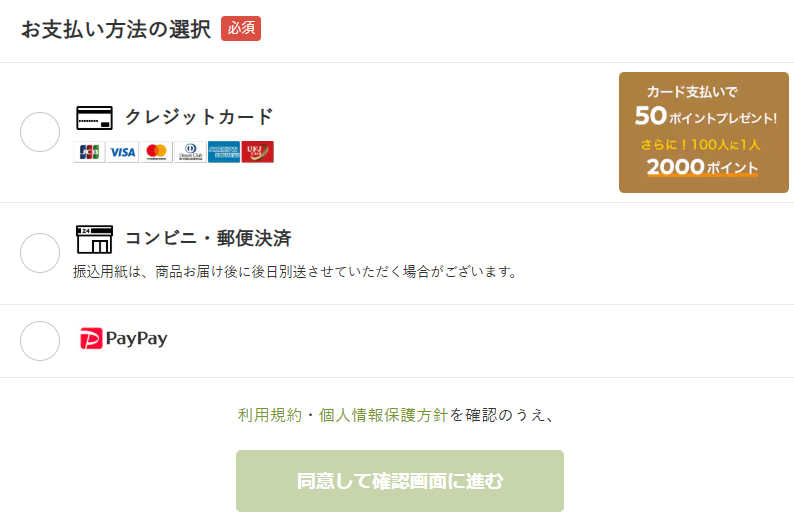Click the 同意して確認画面に進む button
Image resolution: width=794 pixels, height=526 pixels.
pos(400,481)
